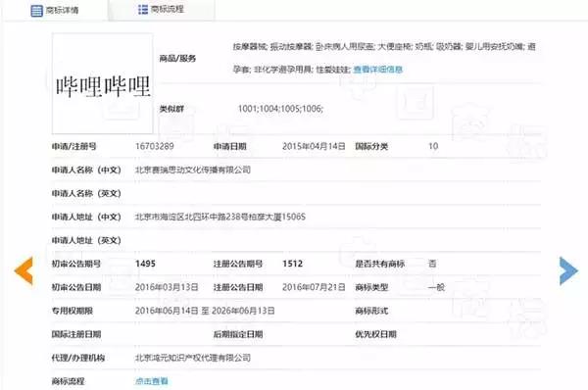The width and height of the screenshot is (588, 390).
Task: Click the 专用权期限 label
Action: coord(72,311)
